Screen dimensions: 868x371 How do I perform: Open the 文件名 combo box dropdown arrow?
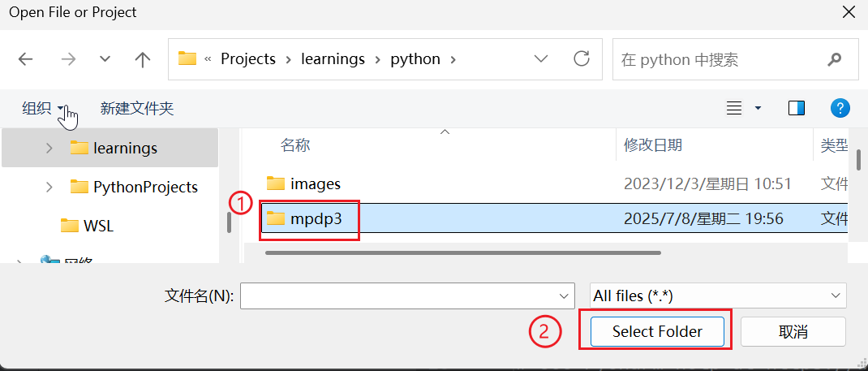[564, 296]
